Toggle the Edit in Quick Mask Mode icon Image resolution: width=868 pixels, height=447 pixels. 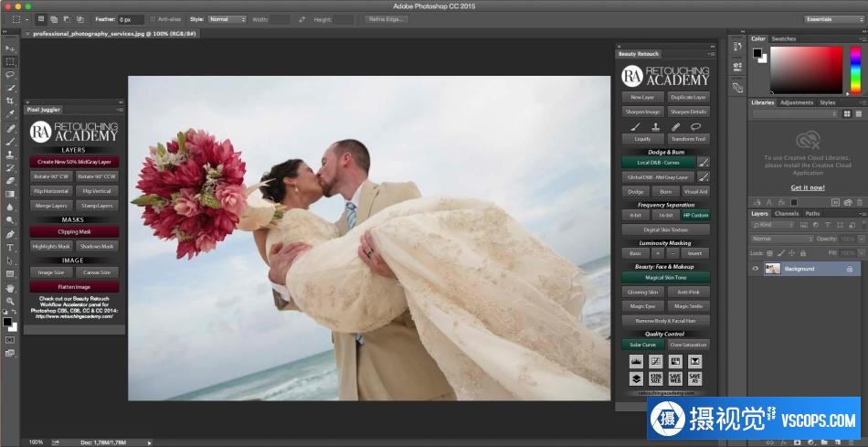click(x=10, y=339)
